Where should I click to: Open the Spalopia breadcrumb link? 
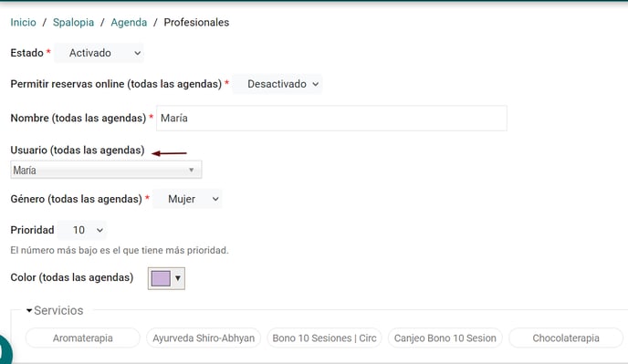click(x=73, y=23)
